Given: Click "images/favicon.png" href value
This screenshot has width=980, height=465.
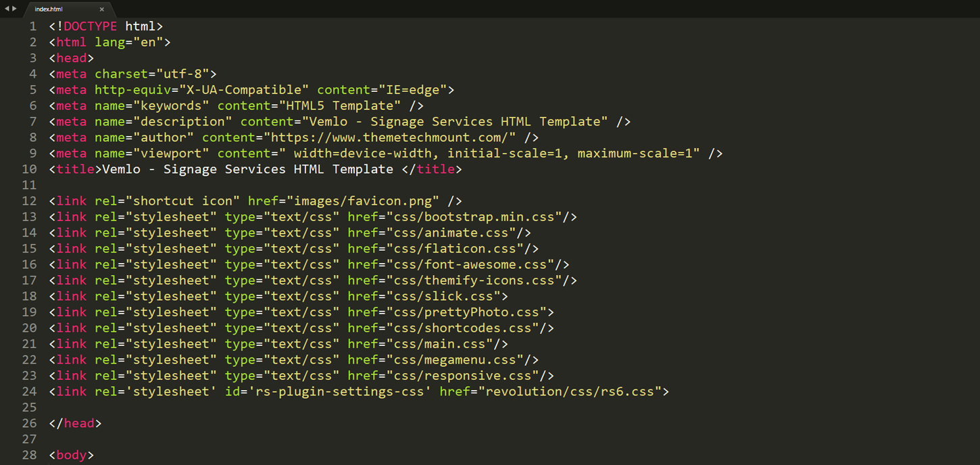Looking at the screenshot, I should click(363, 201).
